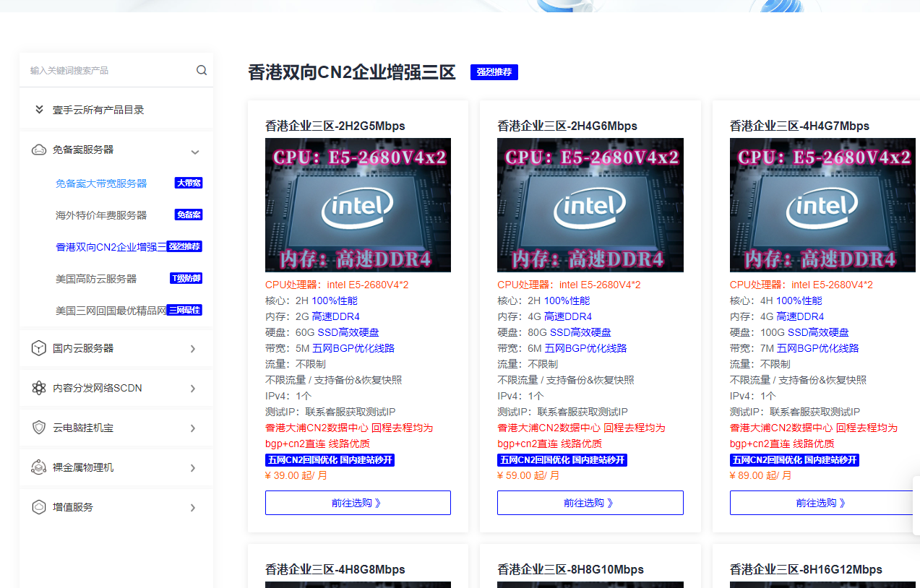Click the search magnifier icon
The image size is (920, 588).
(202, 70)
